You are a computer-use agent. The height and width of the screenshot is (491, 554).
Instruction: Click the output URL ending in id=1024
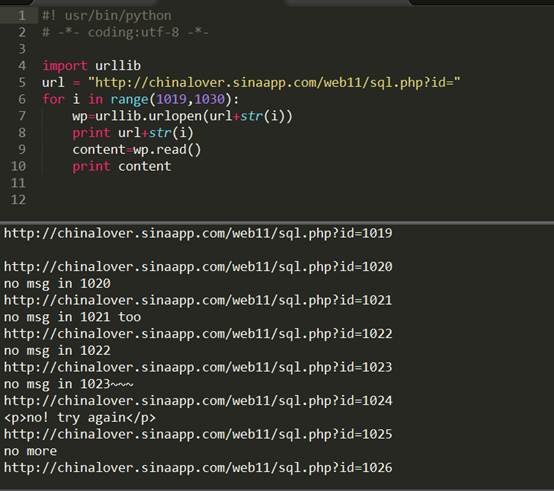point(198,401)
